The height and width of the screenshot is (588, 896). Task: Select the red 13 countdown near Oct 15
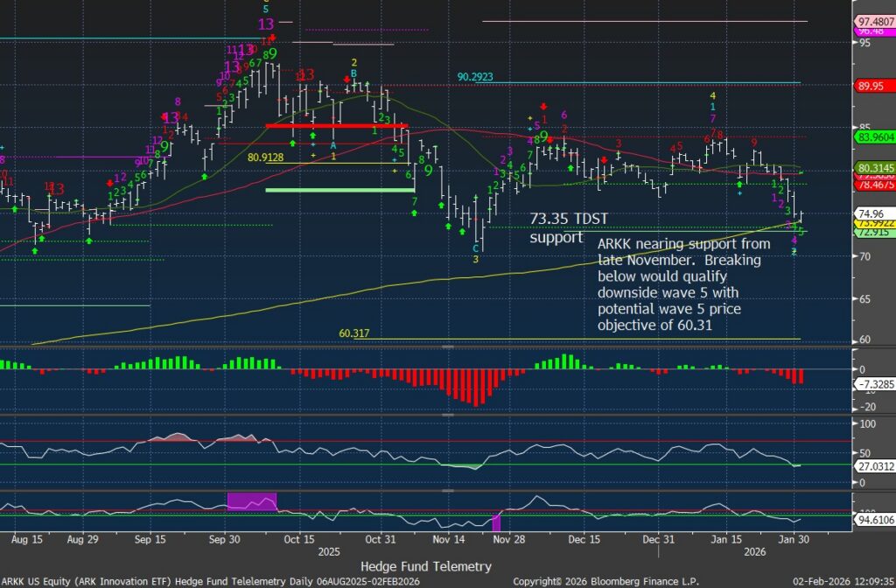tap(305, 74)
